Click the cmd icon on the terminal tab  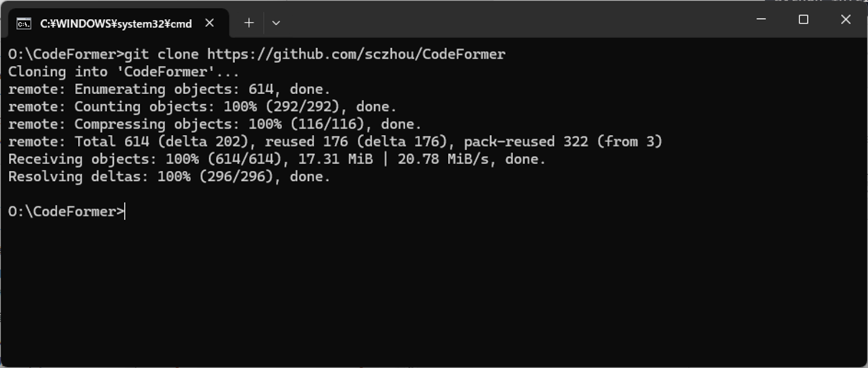[24, 23]
